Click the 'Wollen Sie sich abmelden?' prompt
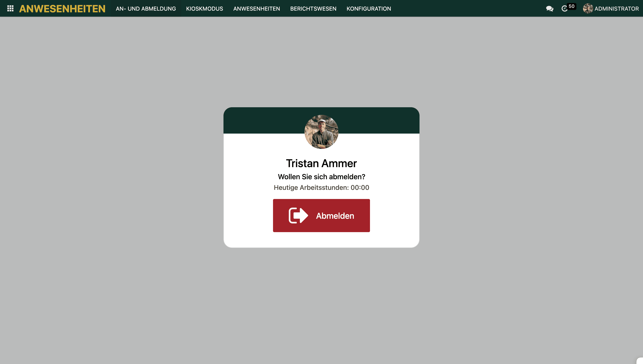The image size is (643, 364). pos(321,177)
